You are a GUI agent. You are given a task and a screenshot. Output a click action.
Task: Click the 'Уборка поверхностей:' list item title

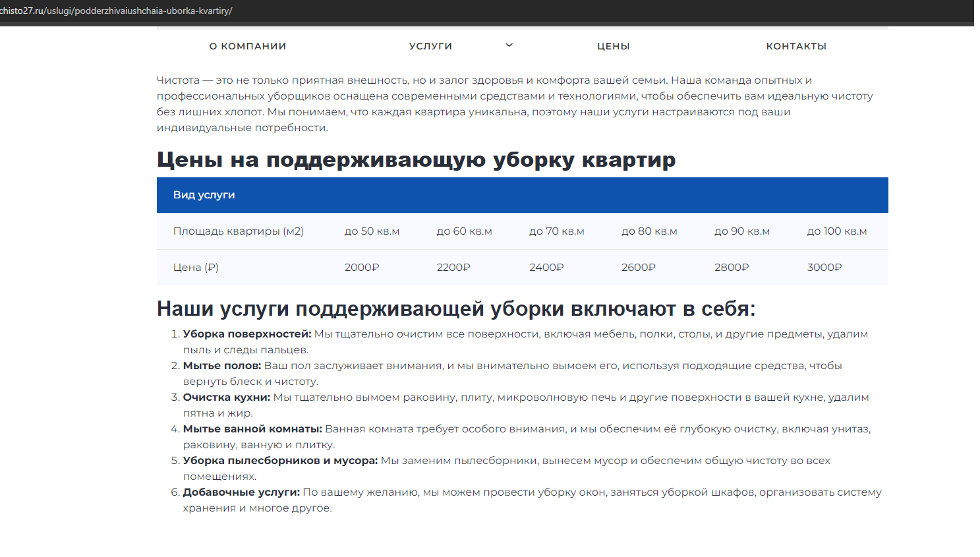pyautogui.click(x=247, y=334)
